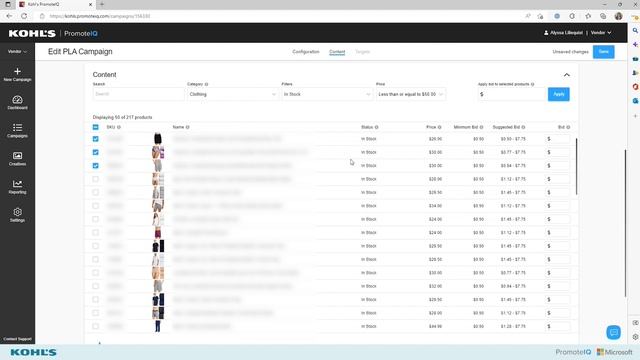This screenshot has width=640, height=360.
Task: Check the fourth product row checkbox
Action: 96,179
